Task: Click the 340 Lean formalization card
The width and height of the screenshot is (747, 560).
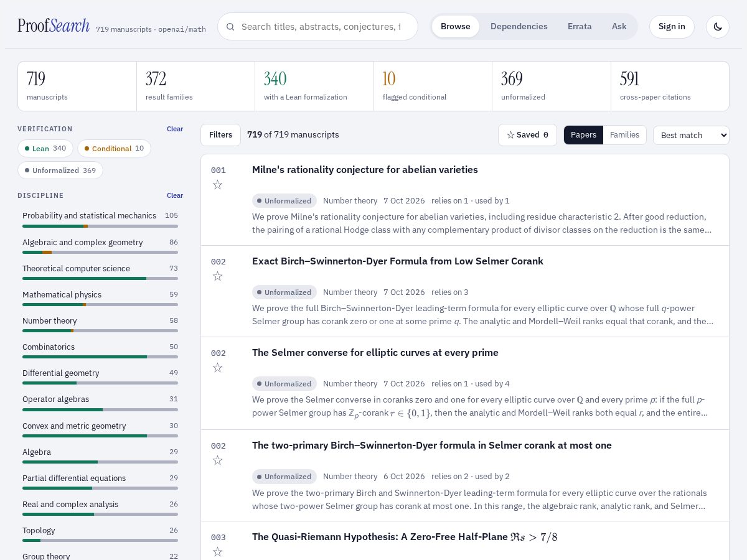Action: (x=314, y=86)
